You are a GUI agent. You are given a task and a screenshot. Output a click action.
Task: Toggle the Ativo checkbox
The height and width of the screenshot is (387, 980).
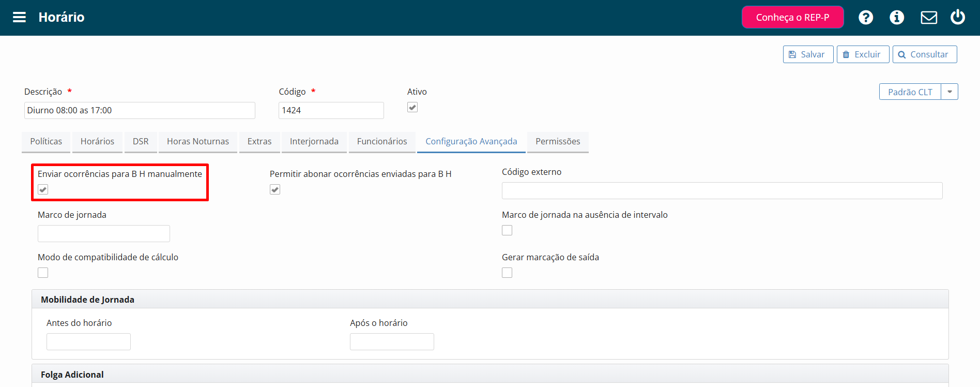click(412, 107)
